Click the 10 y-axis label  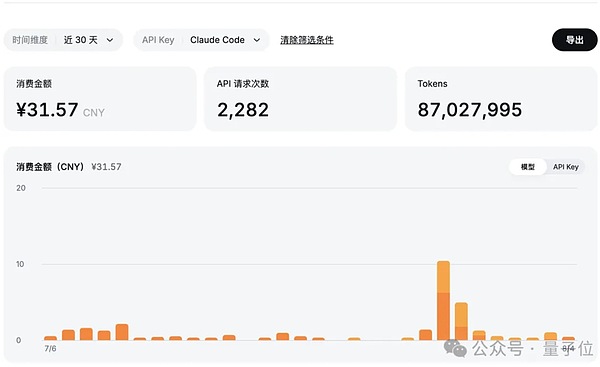click(20, 264)
